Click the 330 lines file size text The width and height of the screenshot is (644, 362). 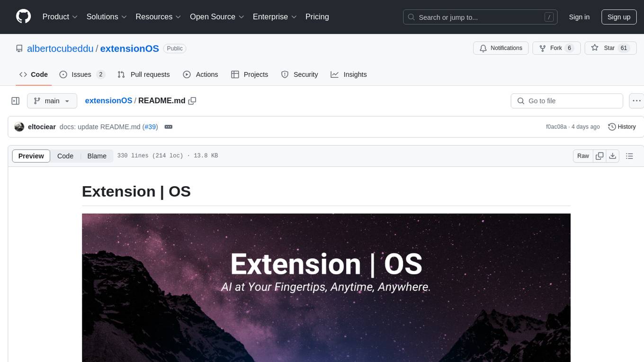168,156
